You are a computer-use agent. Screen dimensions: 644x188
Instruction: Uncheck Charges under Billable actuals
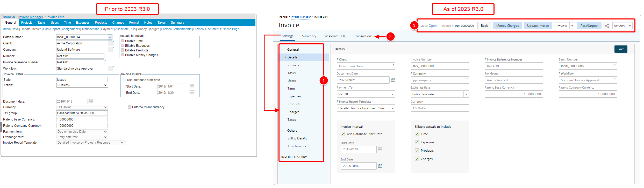[x=417, y=159]
